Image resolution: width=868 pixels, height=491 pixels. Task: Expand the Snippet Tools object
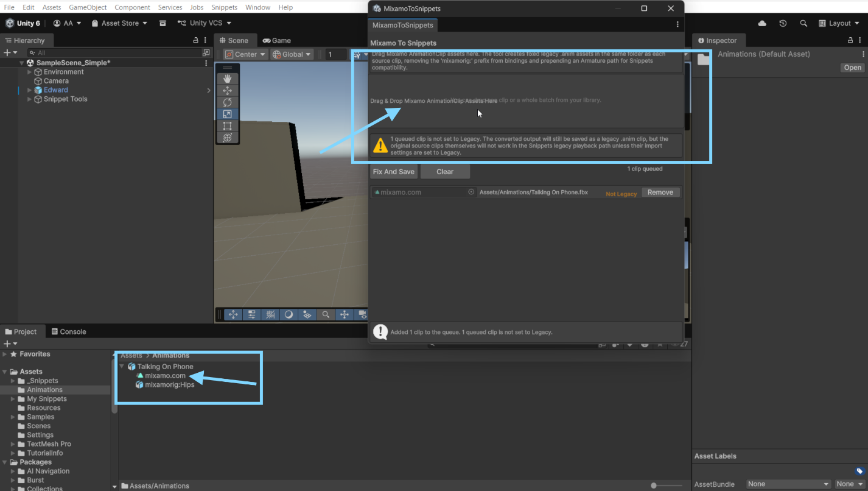tap(29, 99)
